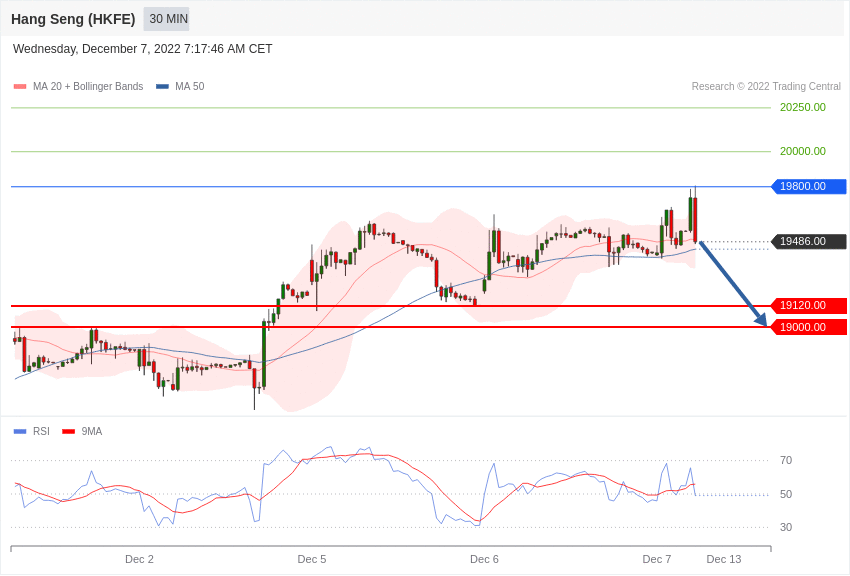Image resolution: width=850 pixels, height=576 pixels.
Task: Click the pink MA 20 legend swatch
Action: tap(20, 87)
